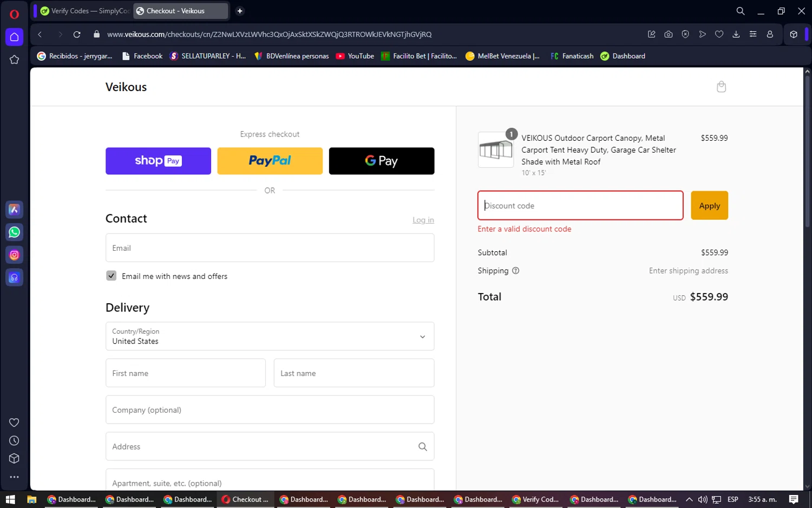Open the Fanaticash bookmark
The image size is (812, 508).
click(x=572, y=56)
